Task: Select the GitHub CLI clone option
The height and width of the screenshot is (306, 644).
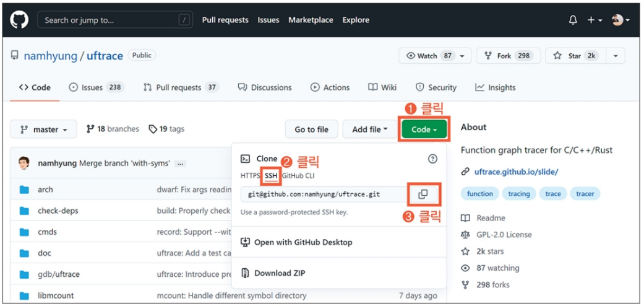Action: [298, 176]
